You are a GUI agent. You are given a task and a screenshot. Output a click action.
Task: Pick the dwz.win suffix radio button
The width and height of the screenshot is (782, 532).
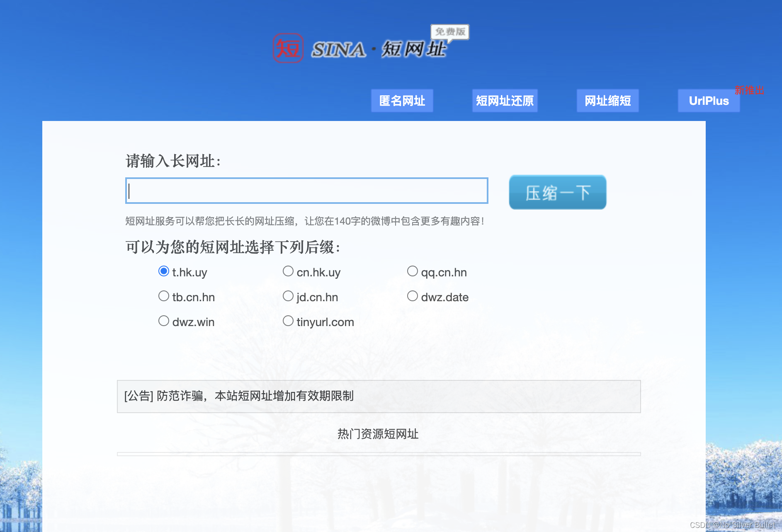[x=164, y=321]
